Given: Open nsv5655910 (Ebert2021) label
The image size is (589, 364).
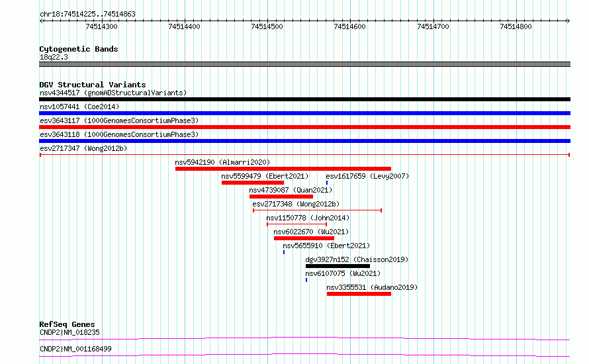Looking at the screenshot, I should click(x=326, y=246).
